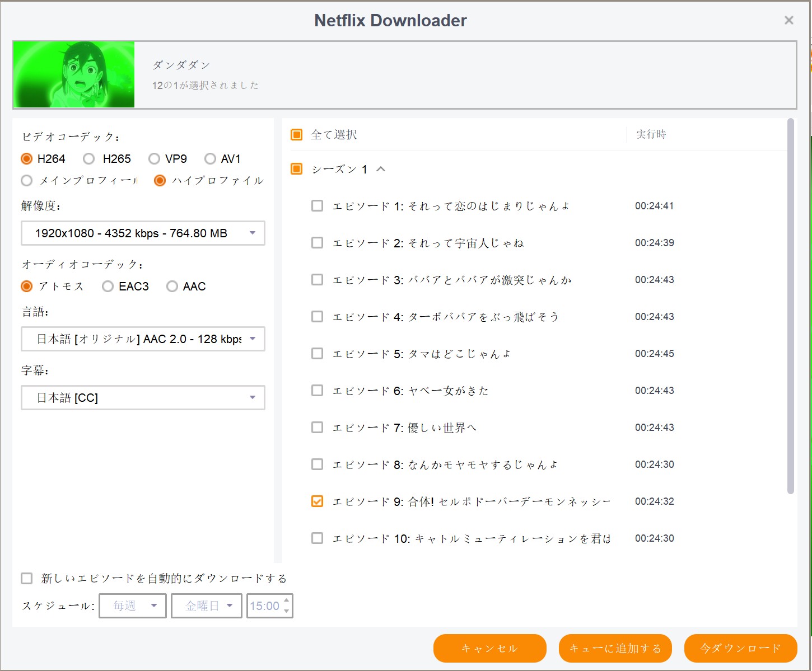Check the エピソード 10 checkbox
This screenshot has width=812, height=671.
pos(317,538)
